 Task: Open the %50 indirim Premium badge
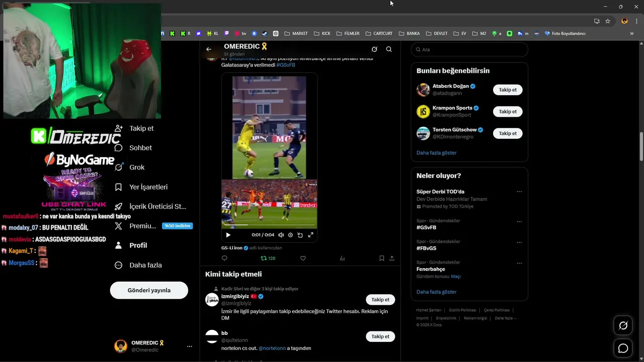[x=177, y=226]
